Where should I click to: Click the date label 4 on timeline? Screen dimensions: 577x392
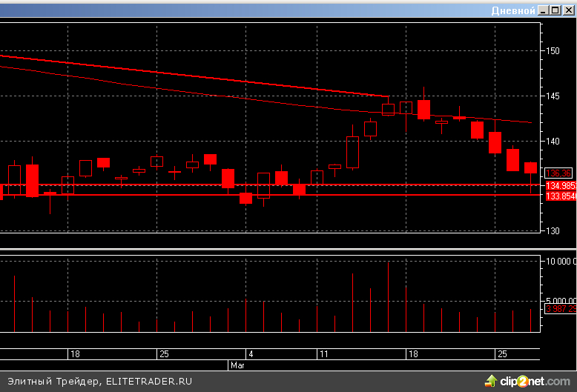251,355
